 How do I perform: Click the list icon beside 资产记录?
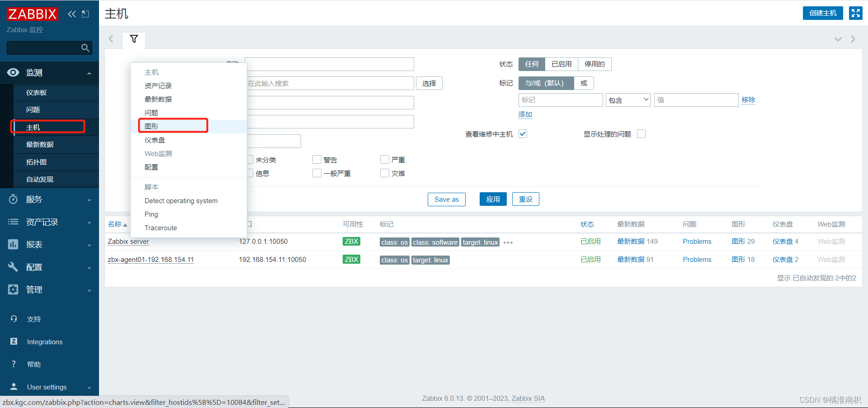pyautogui.click(x=13, y=222)
